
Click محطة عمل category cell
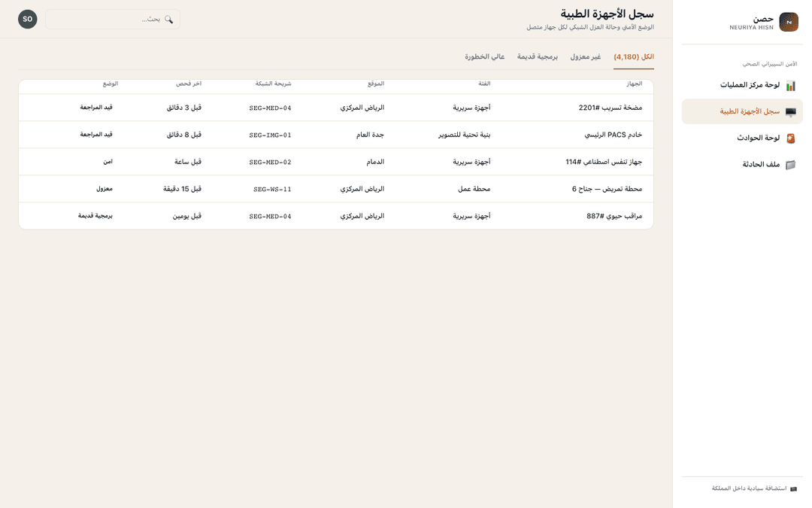point(474,189)
